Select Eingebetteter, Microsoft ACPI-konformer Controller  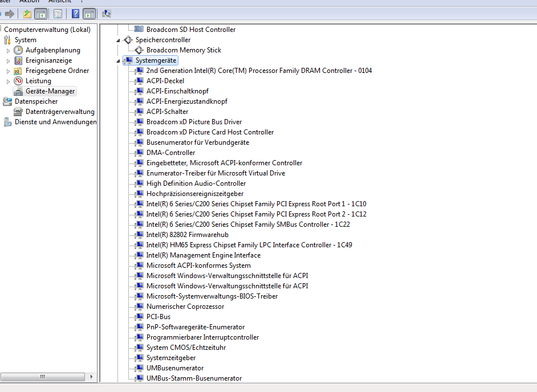(225, 163)
